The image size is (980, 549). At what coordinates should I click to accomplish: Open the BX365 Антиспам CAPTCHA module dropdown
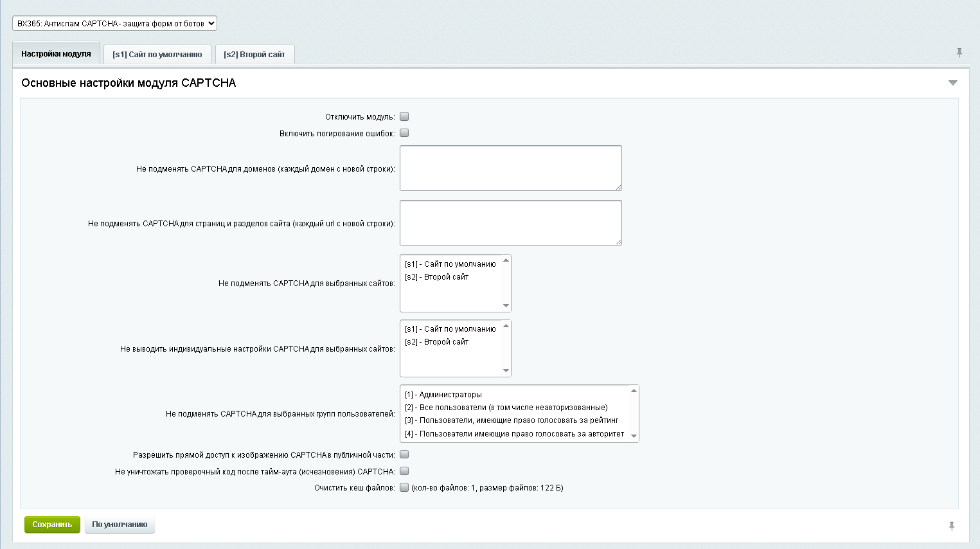pos(115,23)
